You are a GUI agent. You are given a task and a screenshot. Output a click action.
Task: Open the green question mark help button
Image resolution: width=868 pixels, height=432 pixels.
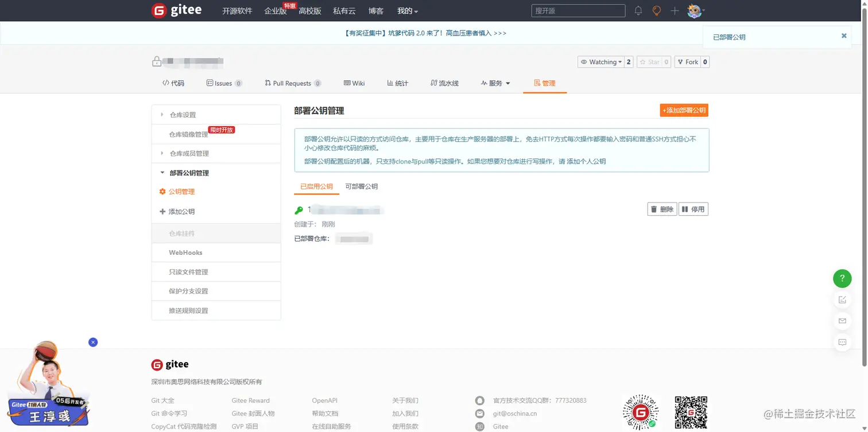coord(842,279)
